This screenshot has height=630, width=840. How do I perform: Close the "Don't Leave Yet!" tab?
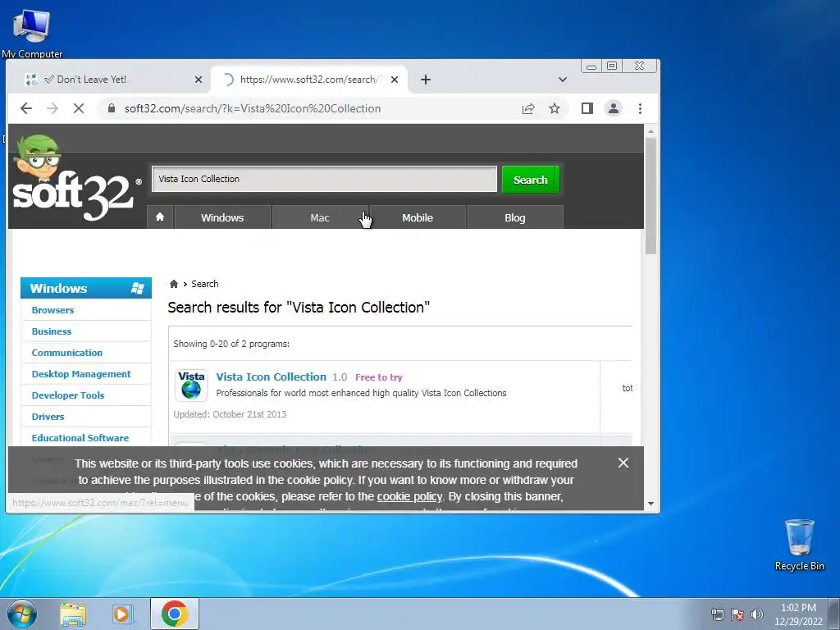(199, 80)
